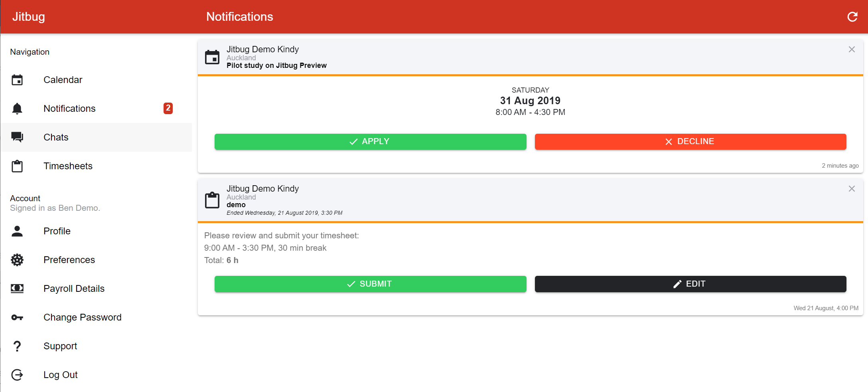Log Out of the account
The image size is (868, 392).
[x=96, y=375]
